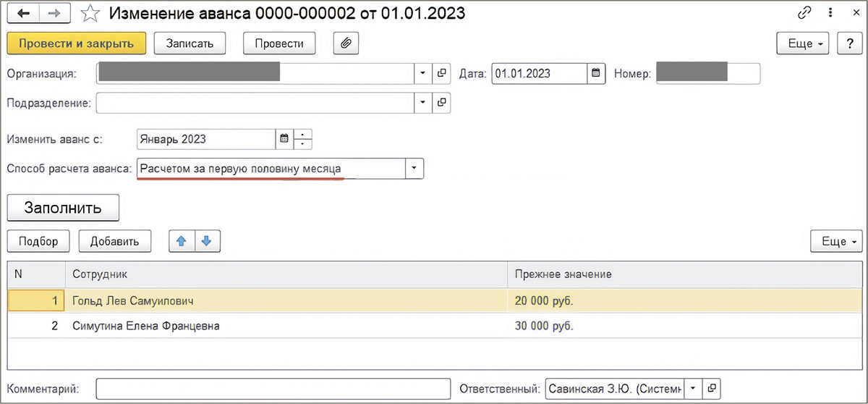Click the back navigation arrow
The width and height of the screenshot is (868, 404).
[x=22, y=12]
